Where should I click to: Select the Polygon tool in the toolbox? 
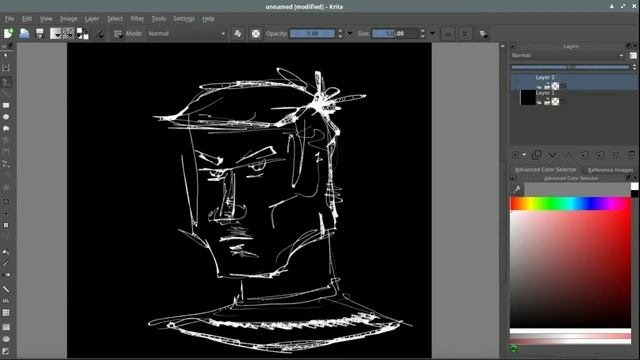pyautogui.click(x=6, y=129)
